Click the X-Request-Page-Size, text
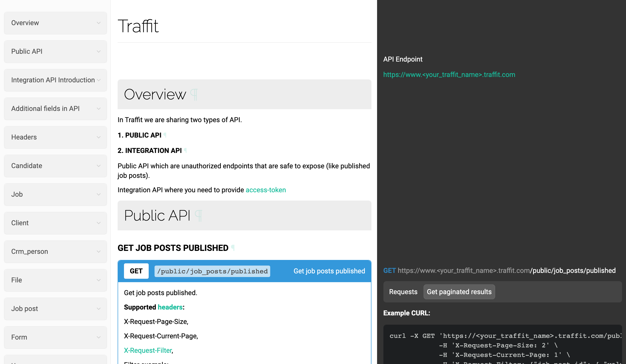Image resolution: width=626 pixels, height=364 pixels. tap(156, 321)
